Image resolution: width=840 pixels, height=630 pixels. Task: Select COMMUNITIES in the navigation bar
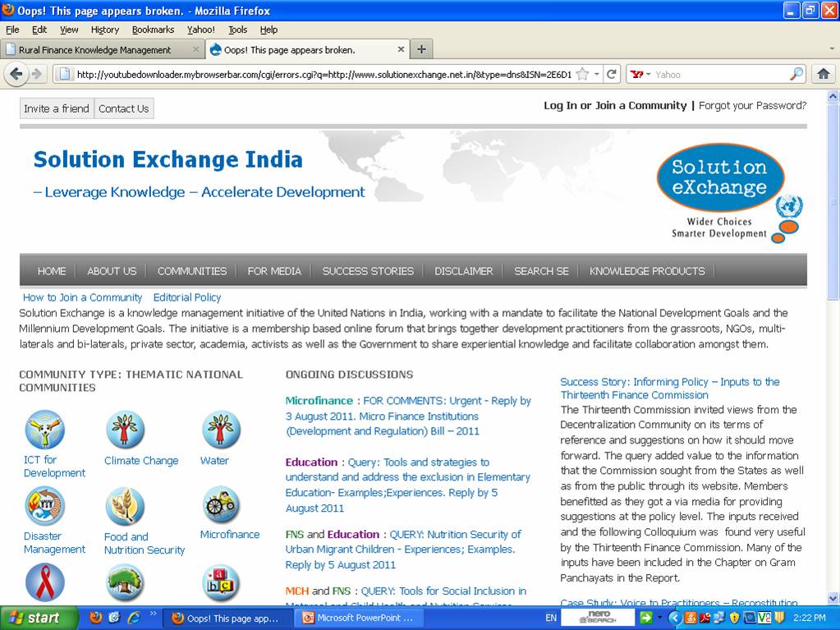(x=192, y=271)
